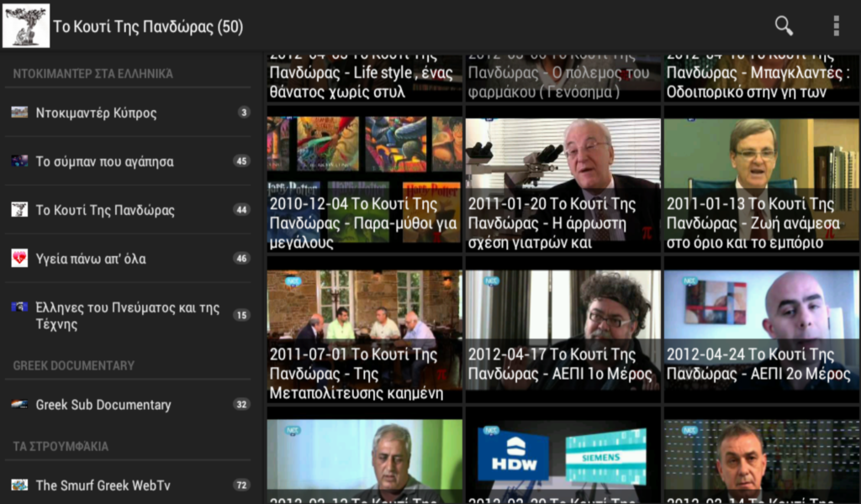Click The Smurf Greek WebTv icon
The width and height of the screenshot is (861, 504).
pyautogui.click(x=19, y=485)
